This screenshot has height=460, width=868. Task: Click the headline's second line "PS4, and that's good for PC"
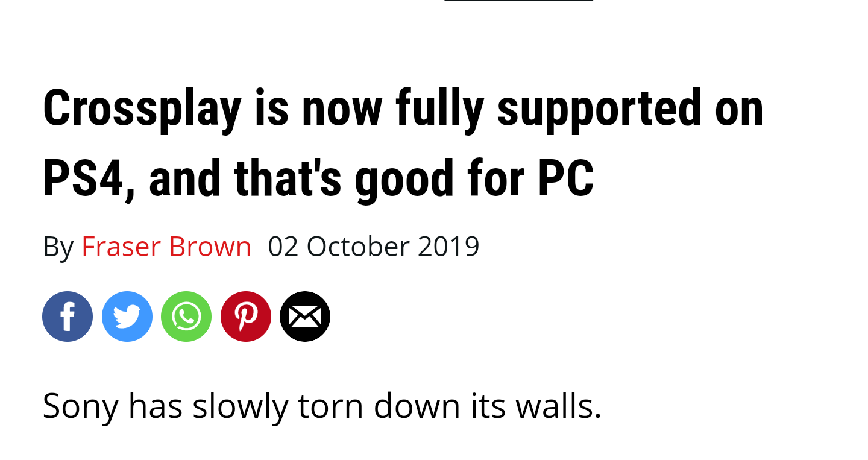point(318,179)
